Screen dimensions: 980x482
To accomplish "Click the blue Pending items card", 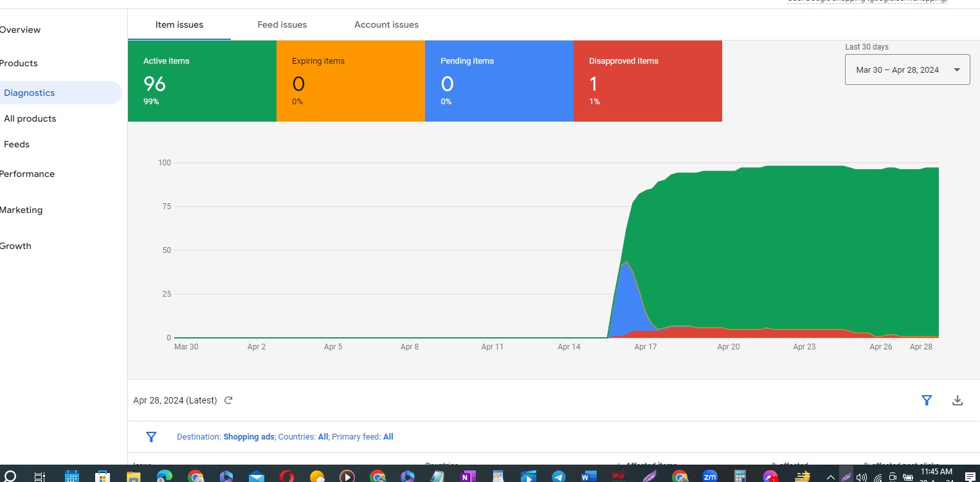I will (498, 81).
